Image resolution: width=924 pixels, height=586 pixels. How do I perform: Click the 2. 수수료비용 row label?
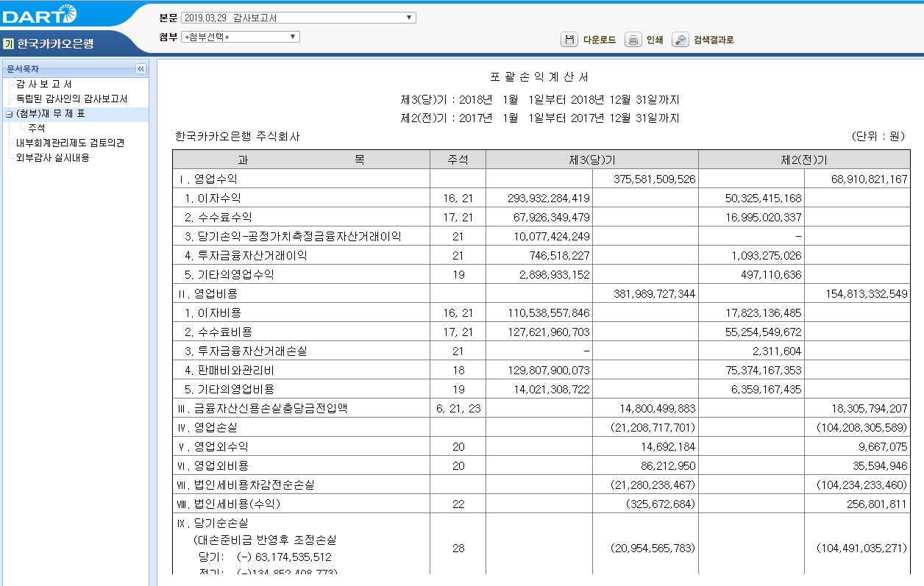[x=218, y=332]
